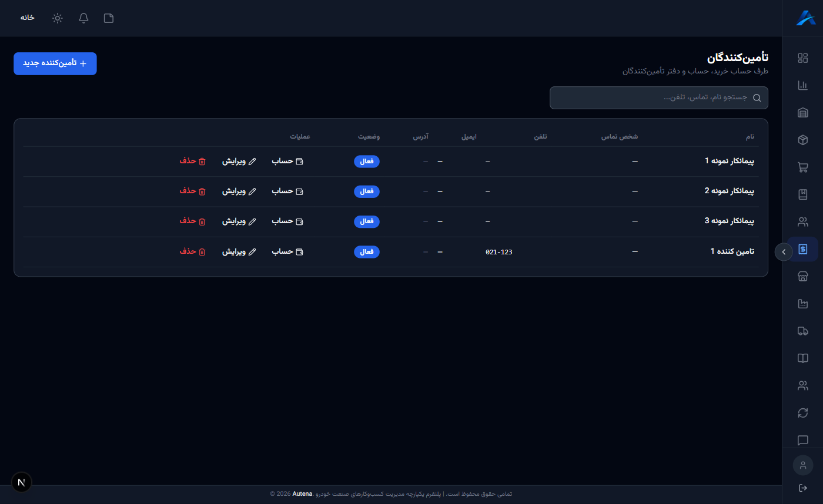Edit پیمانکار نمونه 3 with ویرایش
Image resolution: width=823 pixels, height=504 pixels.
[x=239, y=221]
